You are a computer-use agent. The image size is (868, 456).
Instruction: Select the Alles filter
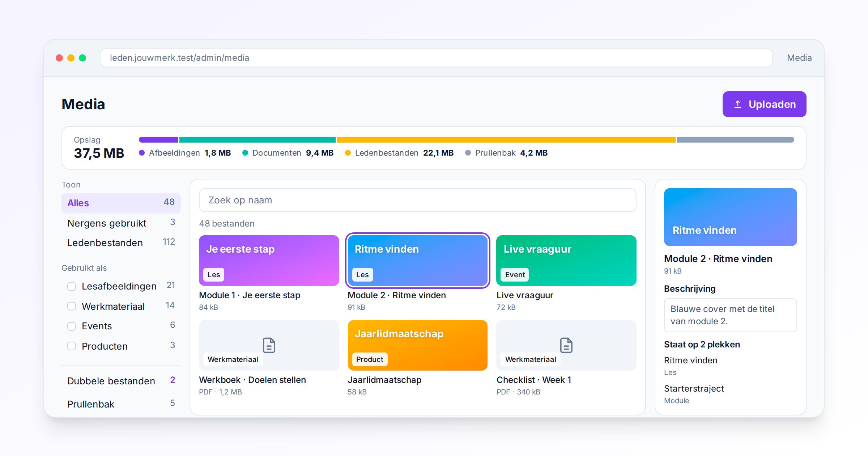point(121,203)
